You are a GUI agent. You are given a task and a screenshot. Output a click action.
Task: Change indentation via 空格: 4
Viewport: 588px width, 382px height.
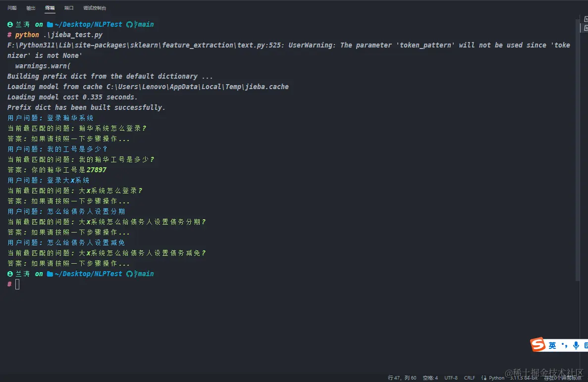[x=430, y=378]
